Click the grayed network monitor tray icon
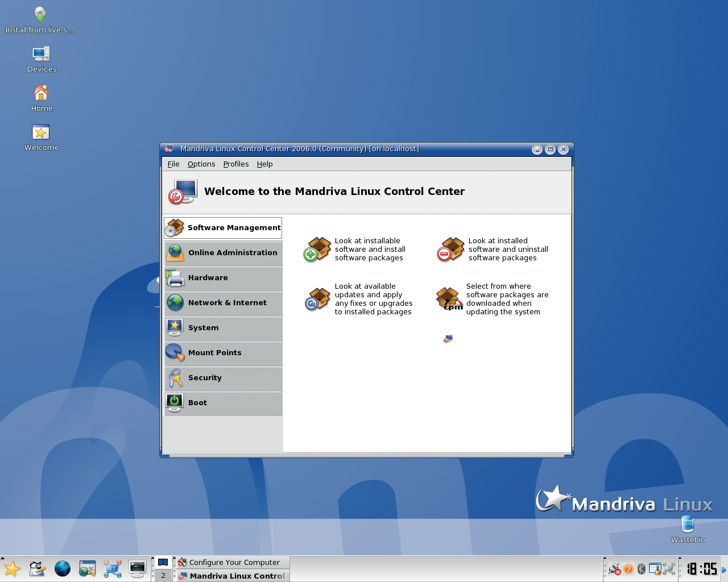Screen dimensions: 728x582 (x=669, y=569)
